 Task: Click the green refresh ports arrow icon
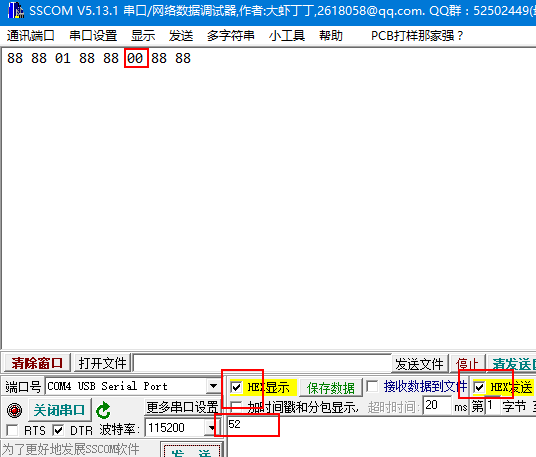click(x=103, y=410)
